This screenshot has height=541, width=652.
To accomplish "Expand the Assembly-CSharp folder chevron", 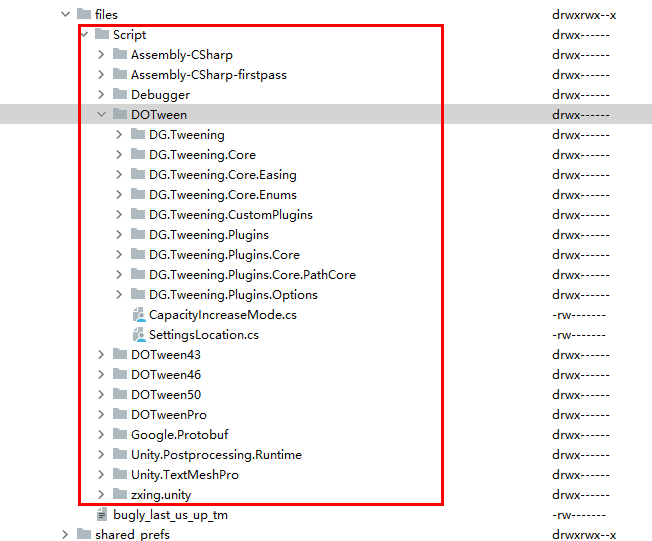I will [101, 54].
